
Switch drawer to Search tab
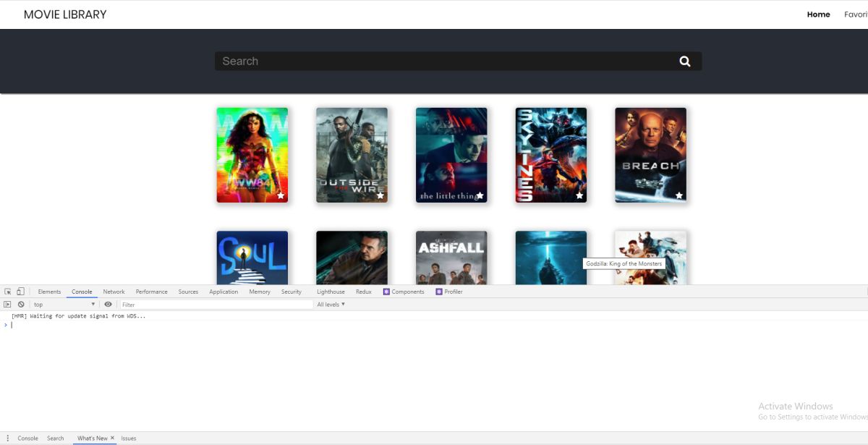(x=56, y=438)
